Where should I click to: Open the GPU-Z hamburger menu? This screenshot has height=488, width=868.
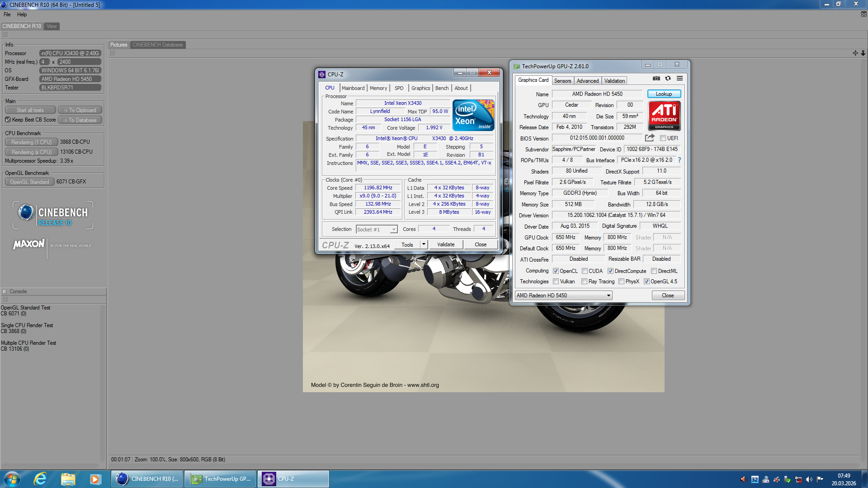[x=679, y=79]
